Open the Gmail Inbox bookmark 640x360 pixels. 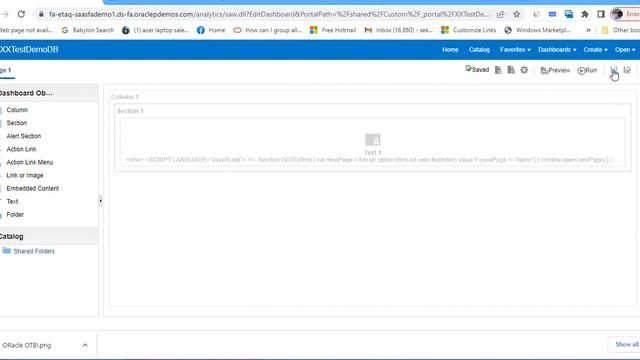click(x=398, y=30)
